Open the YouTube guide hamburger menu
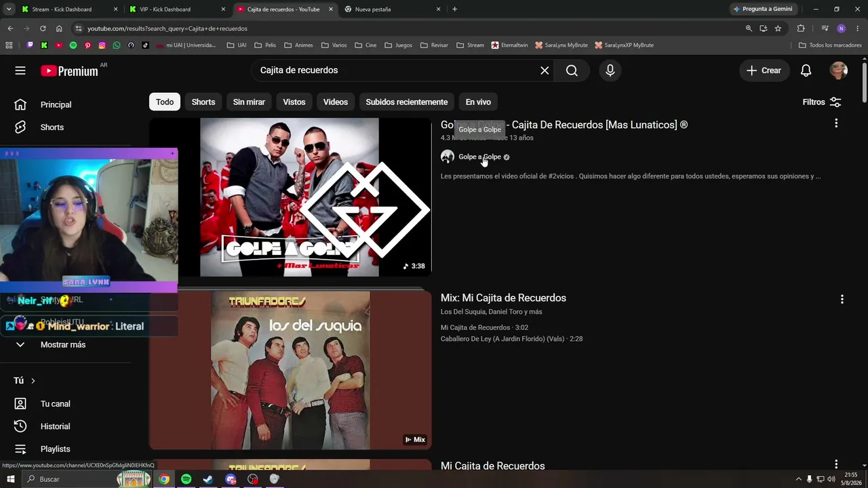Screen dimensions: 868x488 coord(20,70)
